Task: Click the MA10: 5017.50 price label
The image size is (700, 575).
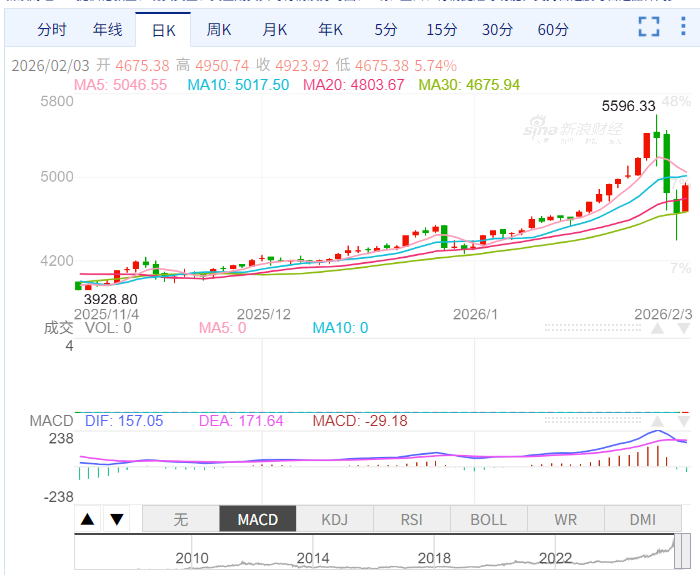Action: [238, 85]
